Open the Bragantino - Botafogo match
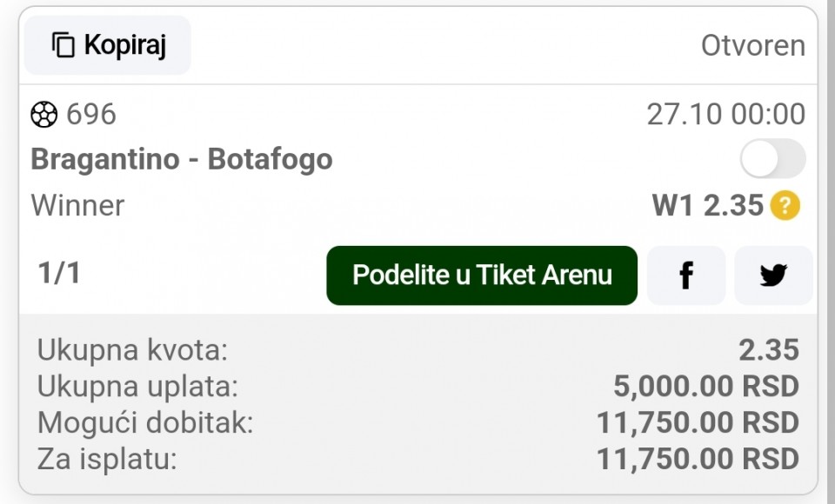The image size is (835, 504). tap(182, 159)
